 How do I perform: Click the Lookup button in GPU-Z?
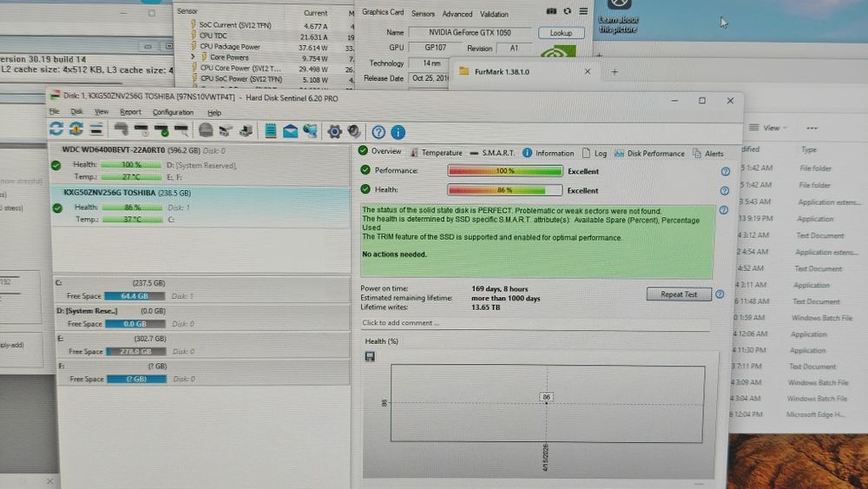point(561,33)
